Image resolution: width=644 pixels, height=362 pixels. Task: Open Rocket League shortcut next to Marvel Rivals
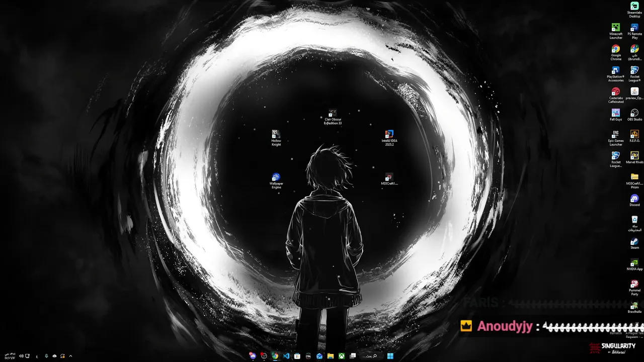point(616,159)
